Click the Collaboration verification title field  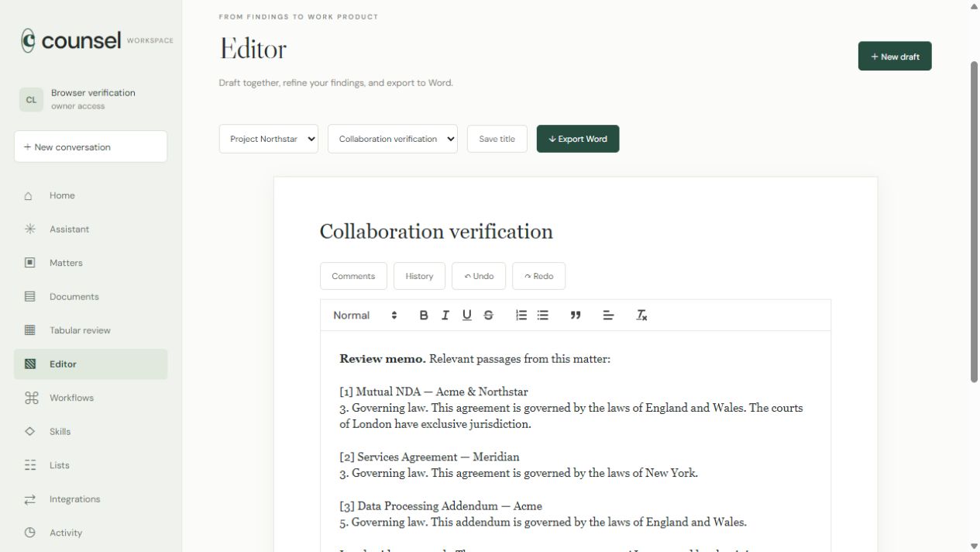click(x=575, y=231)
